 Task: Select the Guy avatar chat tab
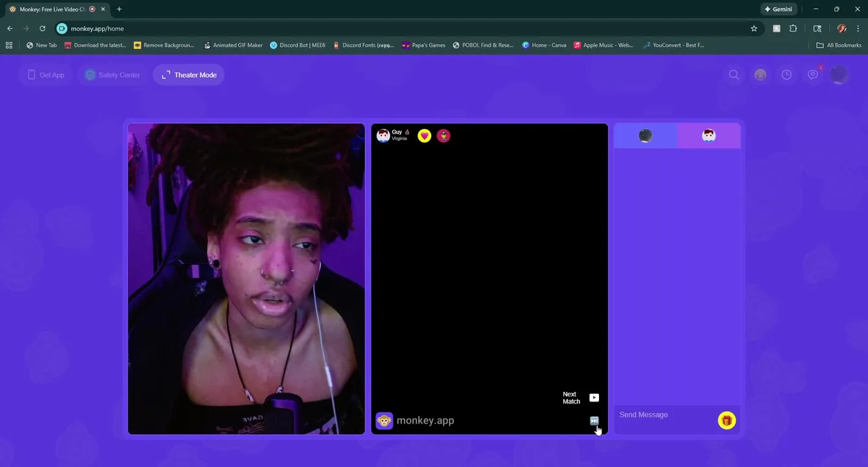(709, 136)
